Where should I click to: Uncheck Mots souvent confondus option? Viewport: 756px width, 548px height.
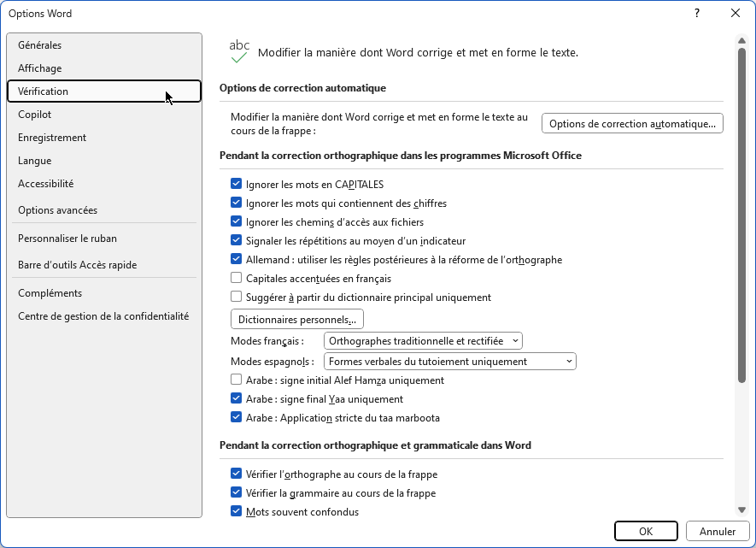236,511
